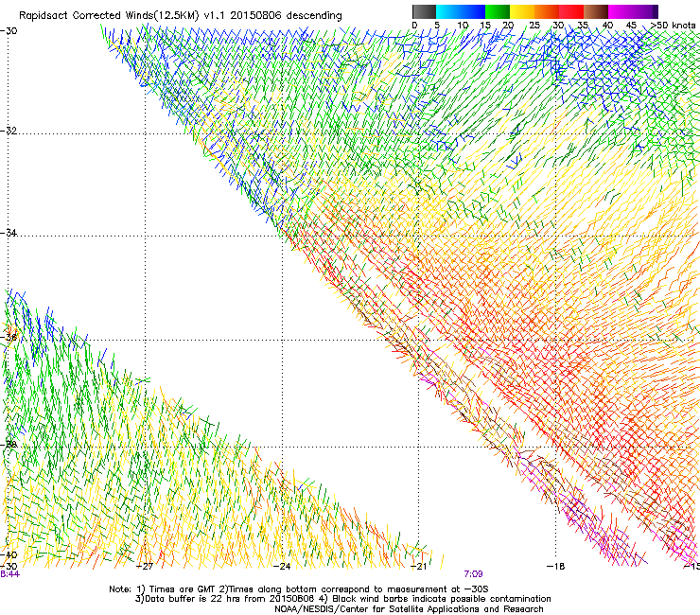Click the magenta 40-45 knots legend swatch
The height and width of the screenshot is (615, 700).
pyautogui.click(x=621, y=11)
